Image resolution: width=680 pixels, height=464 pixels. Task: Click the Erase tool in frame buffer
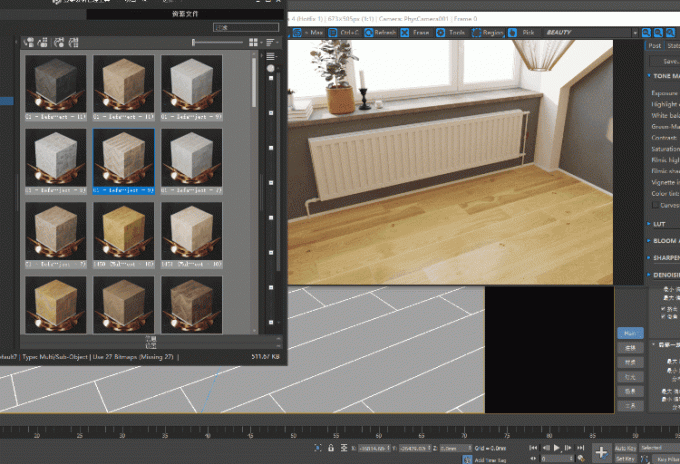[x=405, y=33]
